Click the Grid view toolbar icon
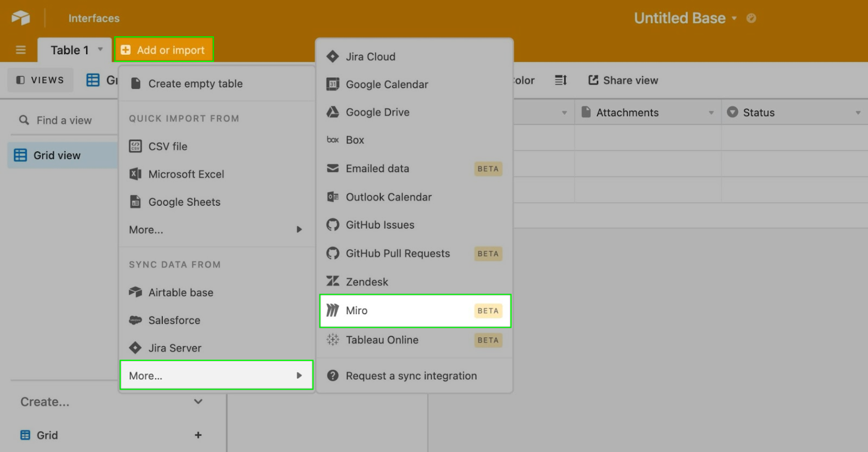The width and height of the screenshot is (868, 452). click(x=93, y=80)
